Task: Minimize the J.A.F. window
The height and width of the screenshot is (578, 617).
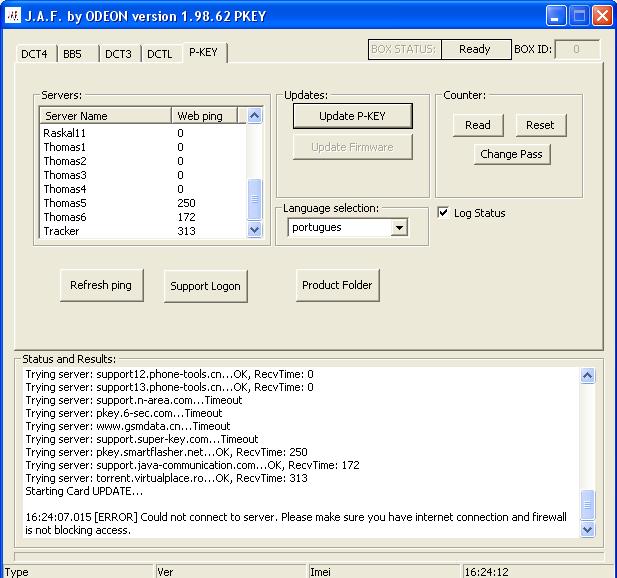Action: point(556,16)
